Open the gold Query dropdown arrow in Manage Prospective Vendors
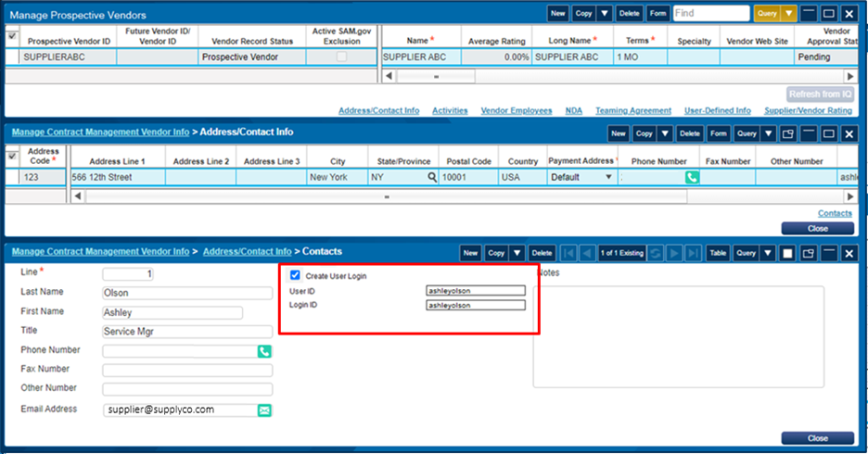 (788, 14)
